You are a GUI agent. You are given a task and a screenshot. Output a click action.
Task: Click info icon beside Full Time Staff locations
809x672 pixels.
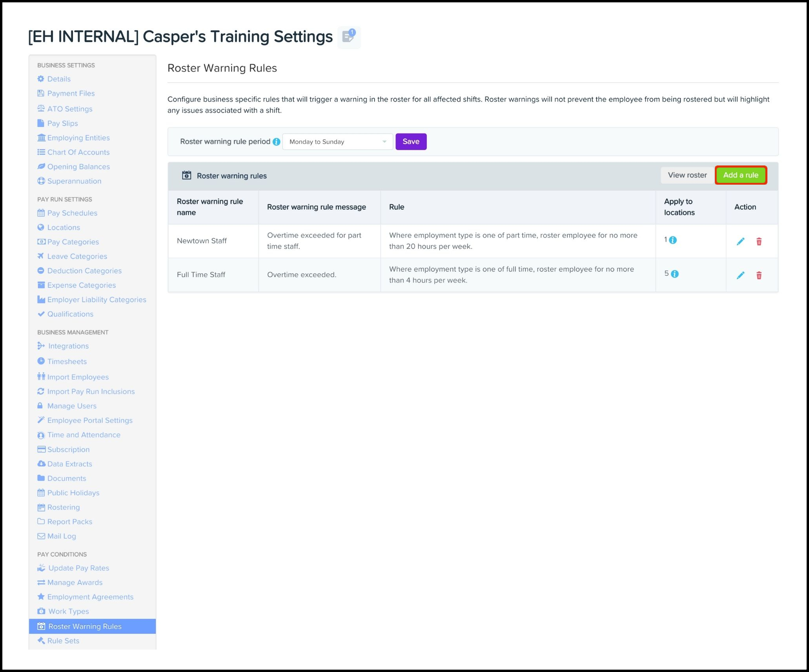tap(674, 274)
